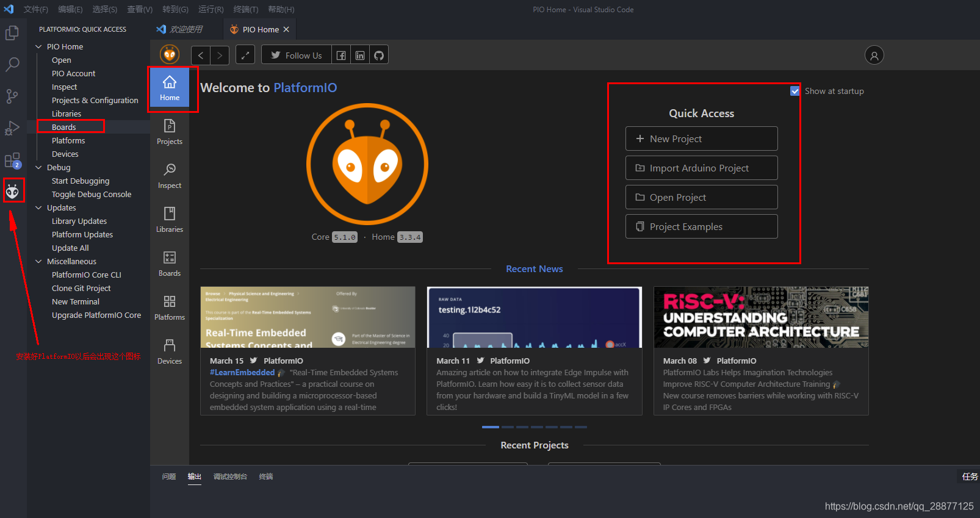Click New Project in Quick Access
980x518 pixels.
(x=701, y=138)
